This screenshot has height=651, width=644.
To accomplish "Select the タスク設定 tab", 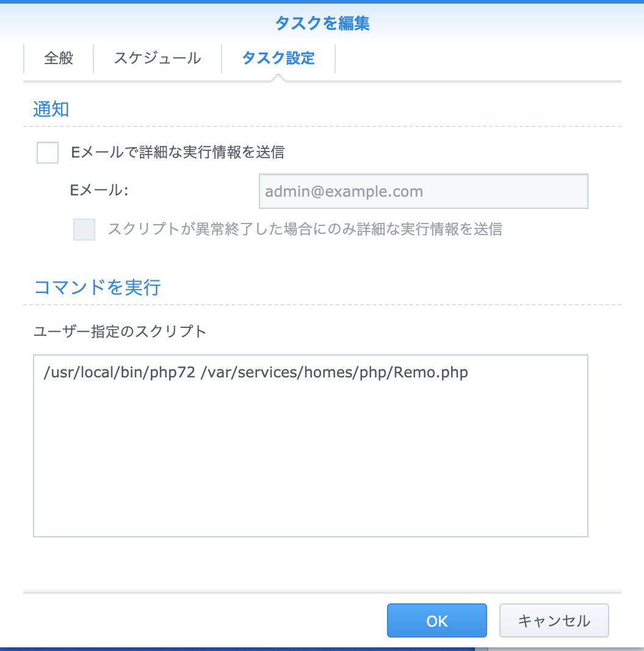I will coord(278,58).
